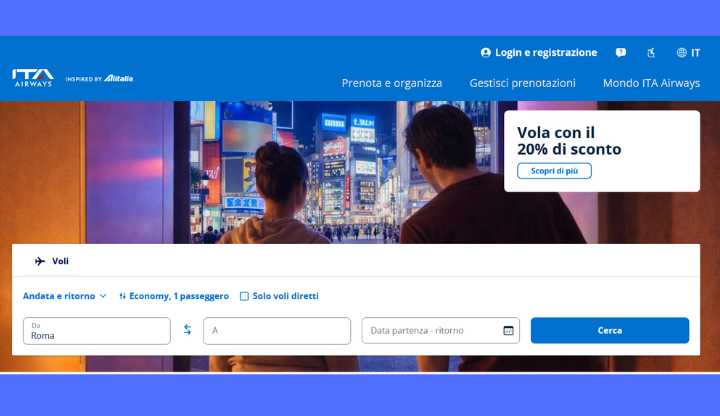Open Mondo ITA Airways menu
Viewport: 720px width, 416px height.
[651, 83]
